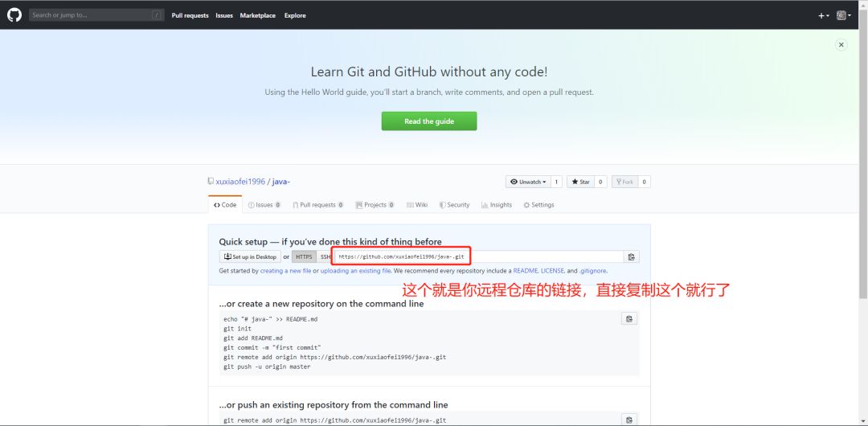Switch to the repository Issues tab
This screenshot has width=868, height=426.
tap(264, 205)
